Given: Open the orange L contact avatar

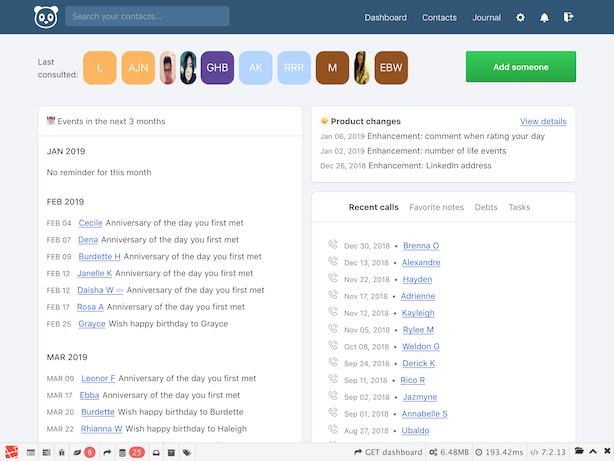Looking at the screenshot, I should (x=100, y=68).
